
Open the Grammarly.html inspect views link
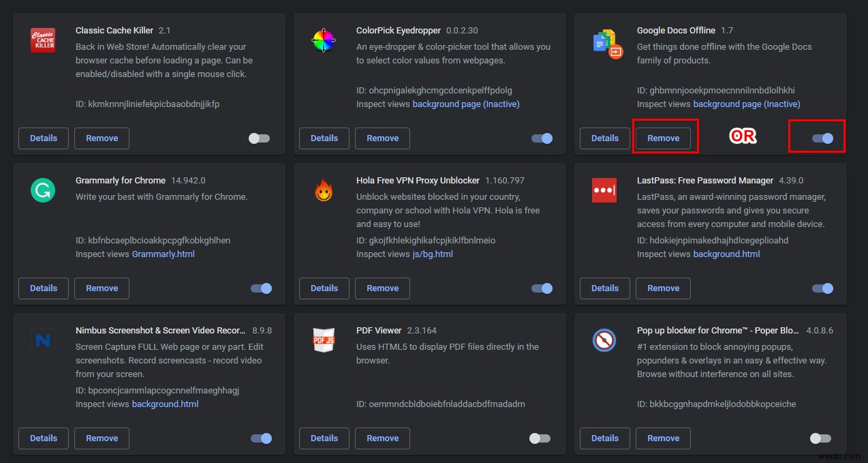coord(164,254)
